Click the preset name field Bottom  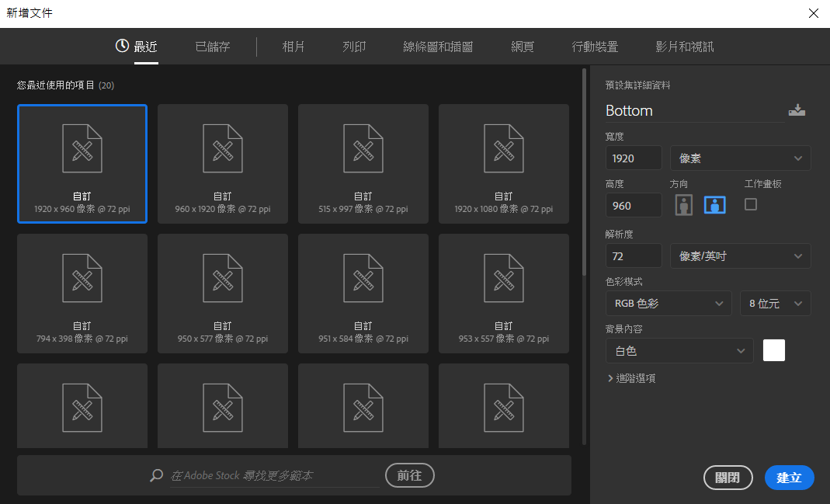[695, 110]
